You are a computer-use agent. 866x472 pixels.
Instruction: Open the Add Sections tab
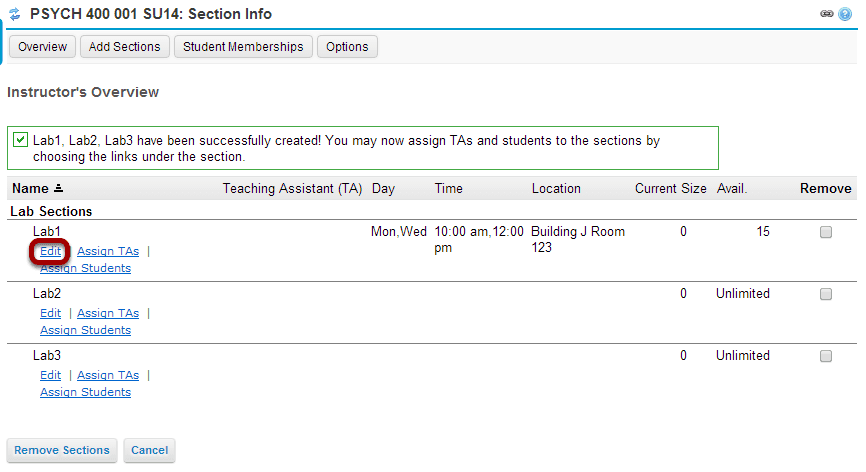[x=125, y=47]
